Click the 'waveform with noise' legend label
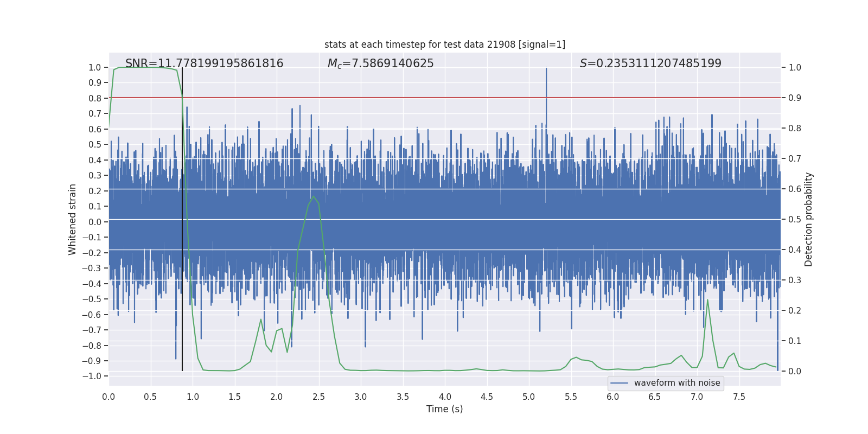The width and height of the screenshot is (868, 434). click(676, 383)
